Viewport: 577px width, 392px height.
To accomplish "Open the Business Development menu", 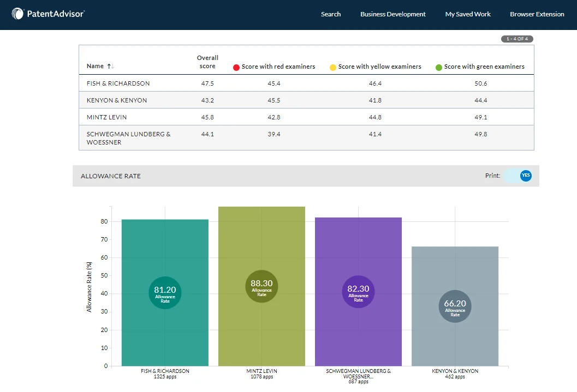I will tap(392, 14).
